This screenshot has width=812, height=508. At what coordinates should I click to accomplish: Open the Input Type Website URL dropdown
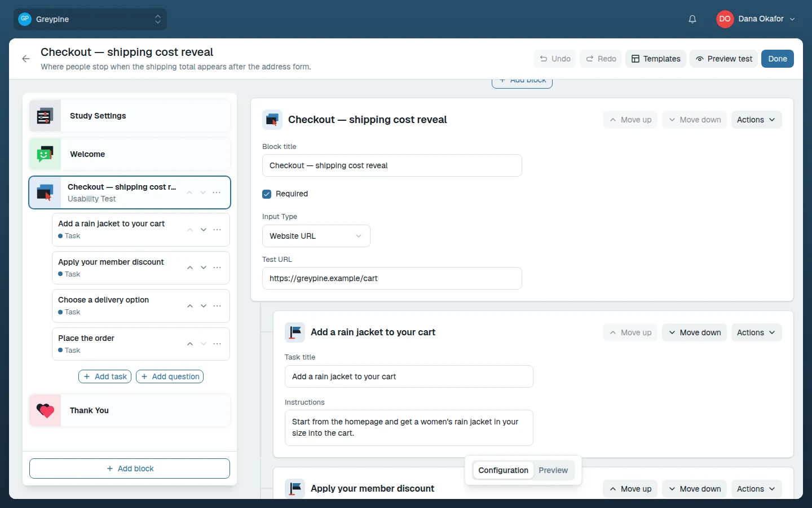(316, 236)
